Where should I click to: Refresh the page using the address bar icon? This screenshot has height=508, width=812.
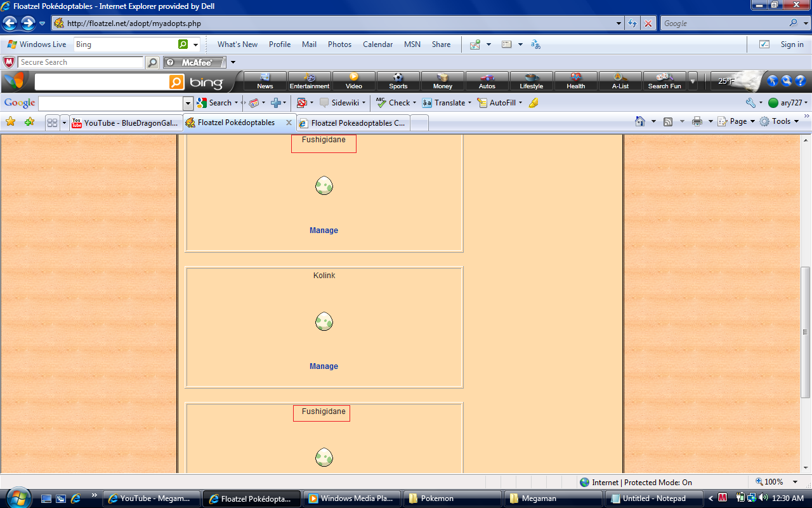632,23
